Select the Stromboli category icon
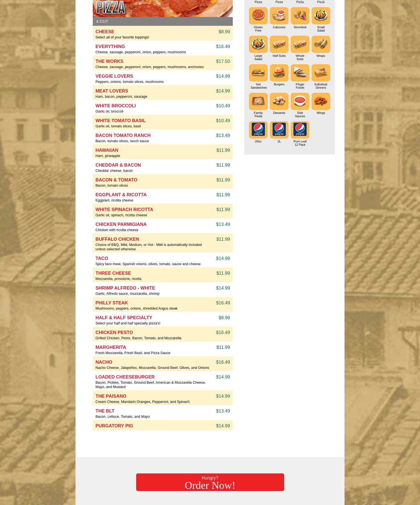The height and width of the screenshot is (505, 420). (x=300, y=16)
